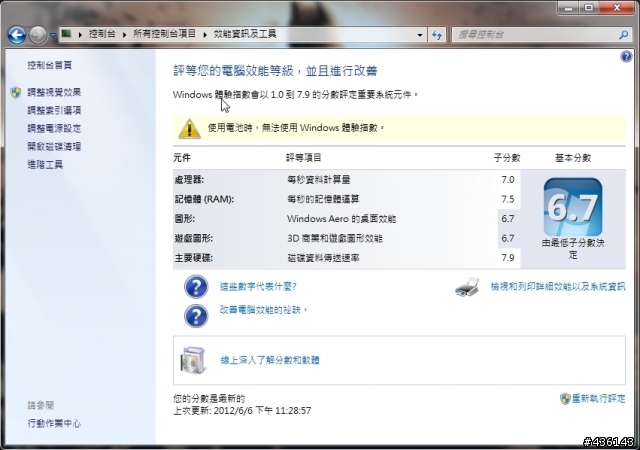640x450 pixels.
Task: Select the 處理器 row label
Action: [189, 180]
